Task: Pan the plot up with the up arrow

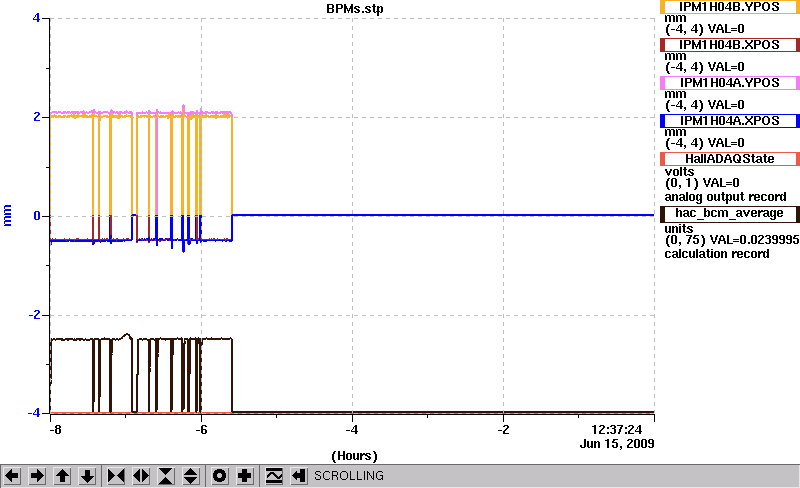Action: [x=62, y=476]
